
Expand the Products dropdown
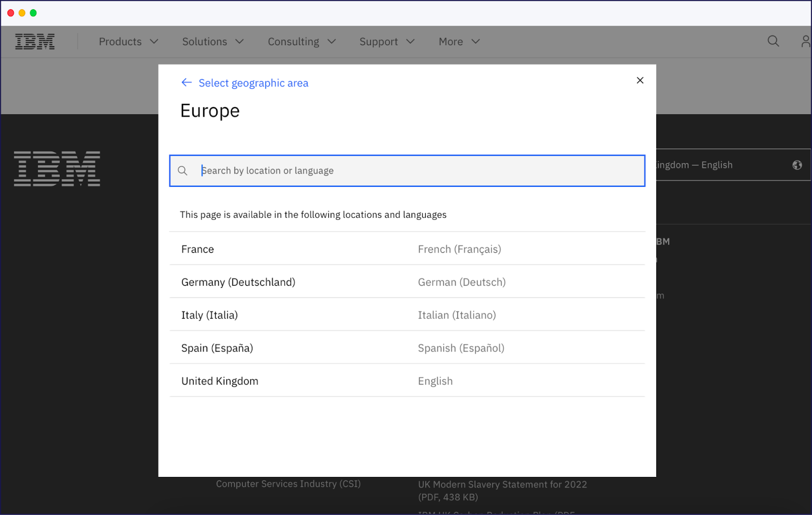point(128,41)
